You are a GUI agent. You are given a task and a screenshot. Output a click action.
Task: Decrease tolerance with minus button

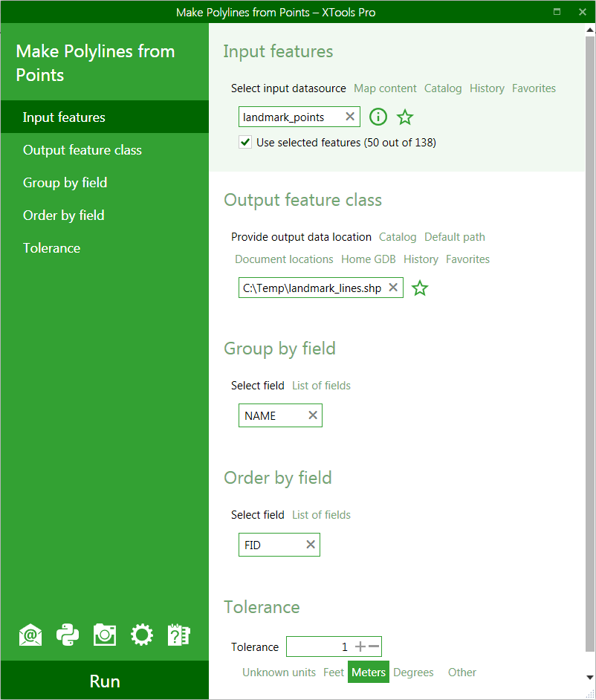374,646
